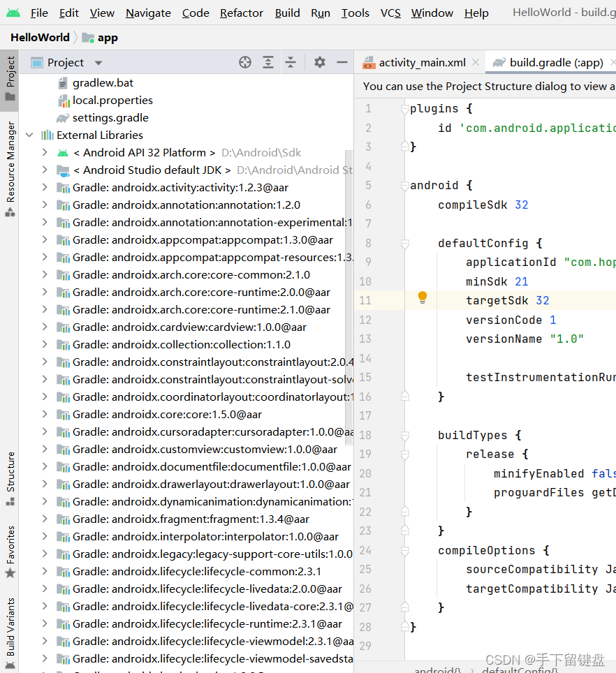Open the Refactor menu
Viewport: 616px width, 673px height.
pos(242,13)
